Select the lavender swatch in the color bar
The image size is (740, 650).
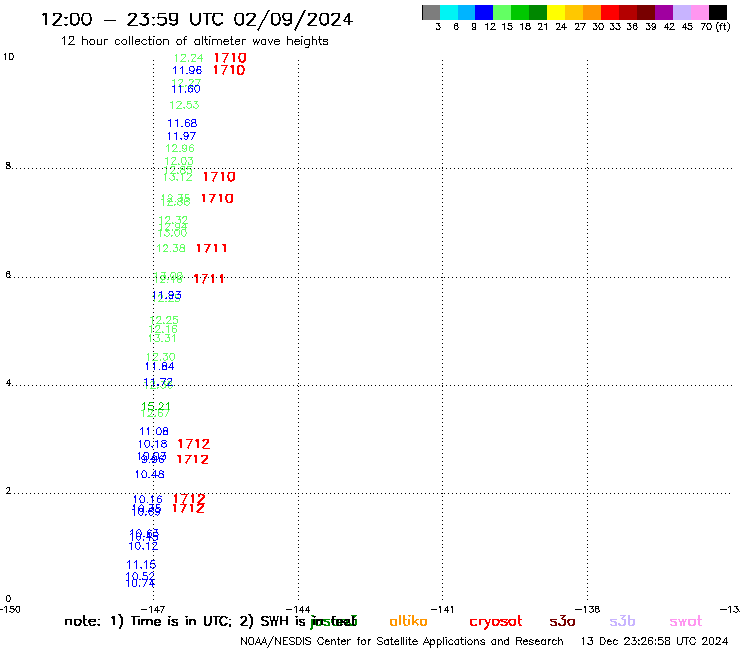(681, 12)
